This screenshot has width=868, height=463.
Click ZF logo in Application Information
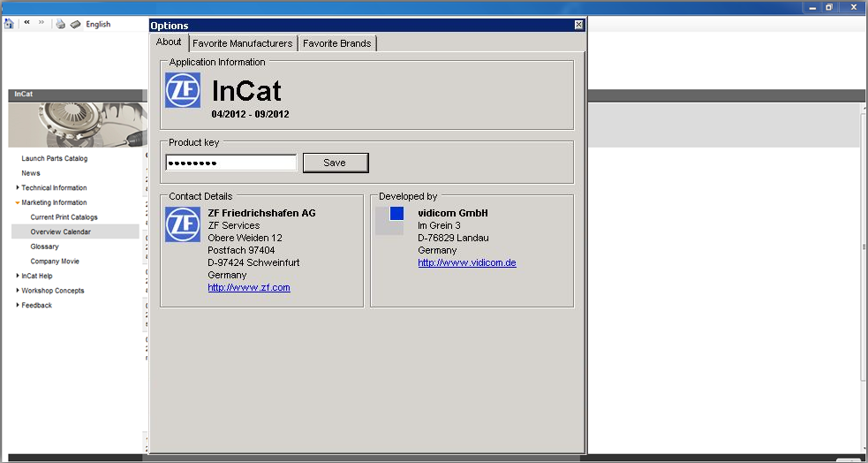point(183,90)
